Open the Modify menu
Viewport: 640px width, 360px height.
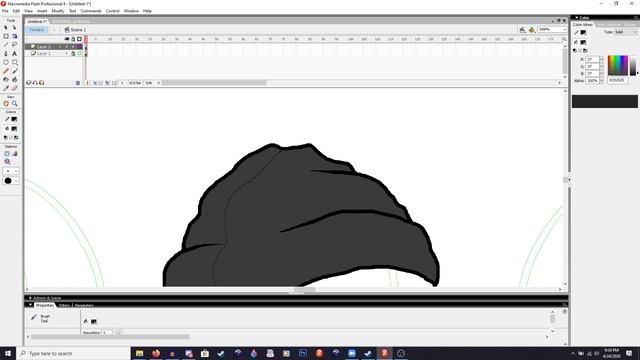pos(58,11)
